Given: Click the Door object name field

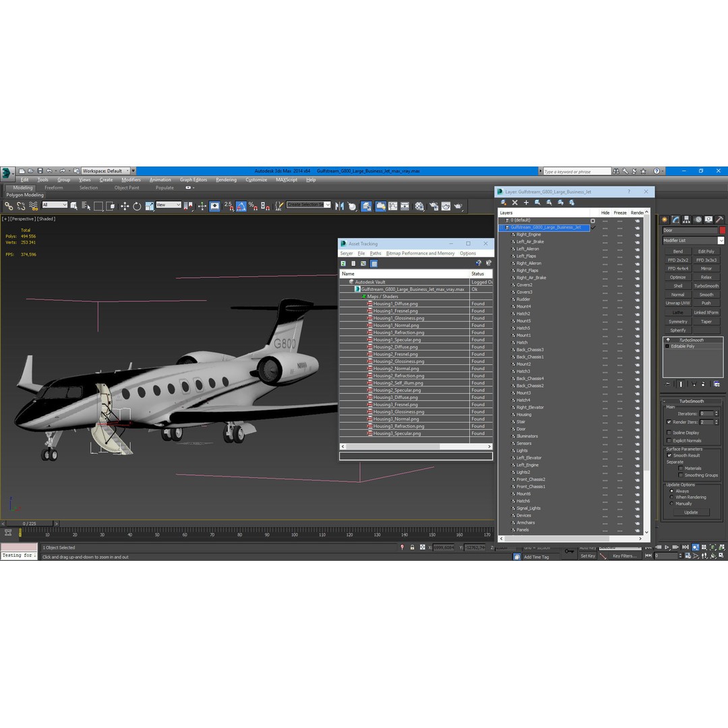Looking at the screenshot, I should coord(690,231).
